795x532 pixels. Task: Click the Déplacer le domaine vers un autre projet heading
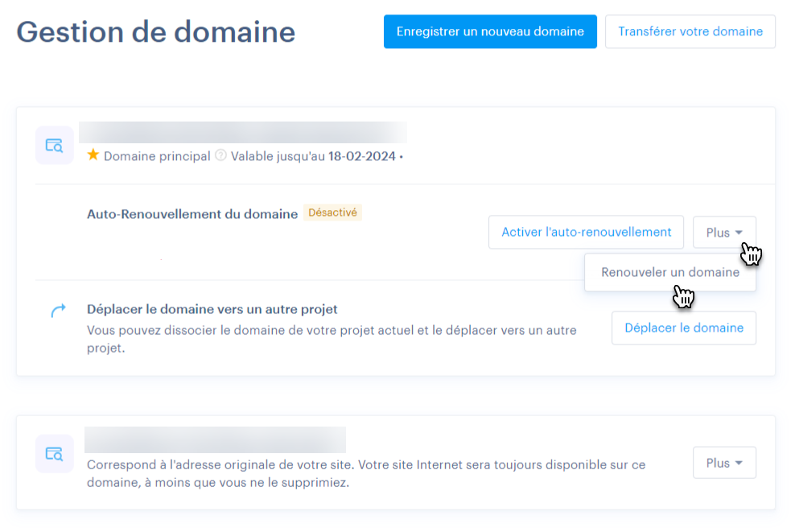212,309
